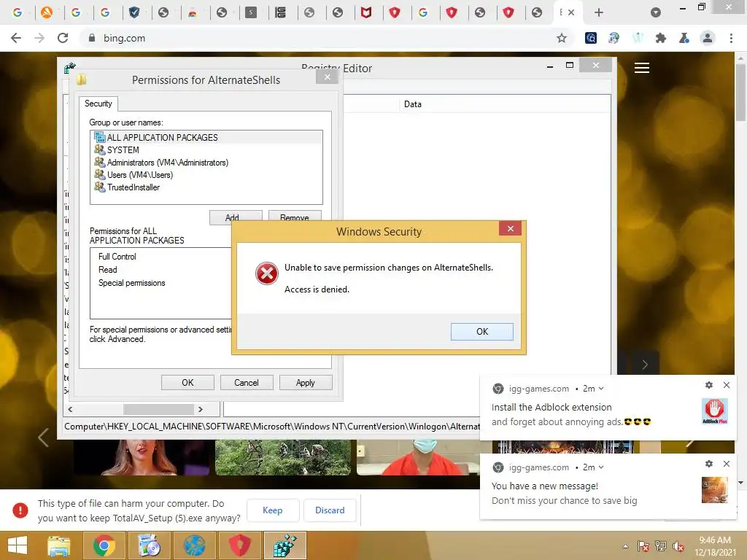This screenshot has width=747, height=560.
Task: Click the Adblock Plus notification image
Action: (x=715, y=411)
